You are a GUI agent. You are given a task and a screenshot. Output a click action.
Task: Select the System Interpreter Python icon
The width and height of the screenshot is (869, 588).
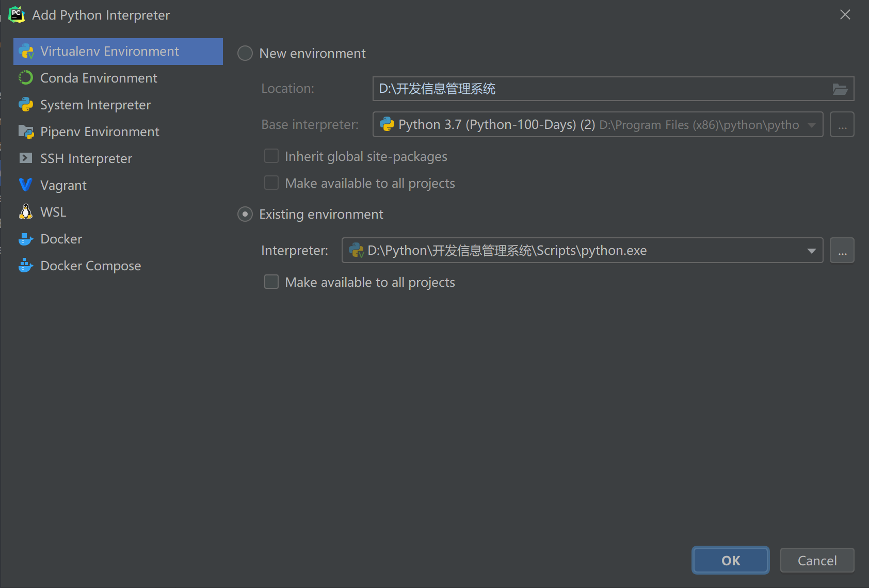pos(25,104)
